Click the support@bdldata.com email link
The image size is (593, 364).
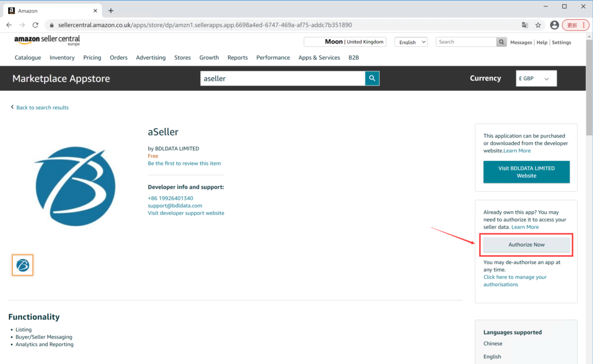pos(175,205)
